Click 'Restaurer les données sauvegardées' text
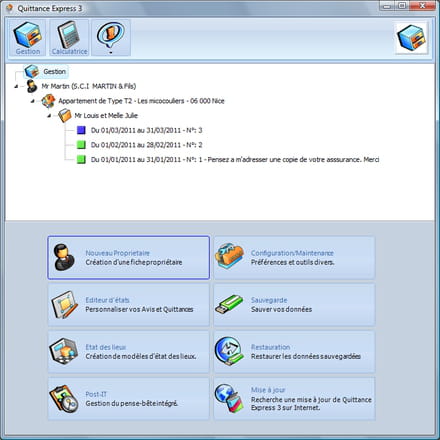Viewport: 440px width, 440px height. click(306, 356)
